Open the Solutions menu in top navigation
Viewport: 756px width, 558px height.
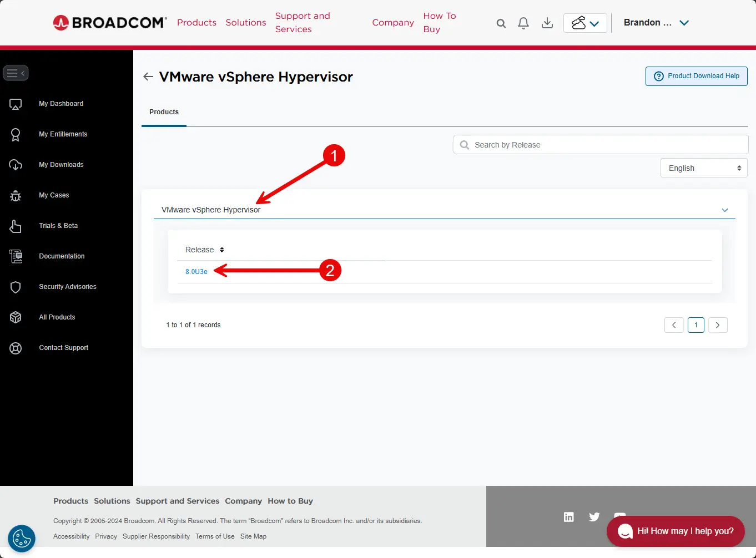(x=246, y=23)
